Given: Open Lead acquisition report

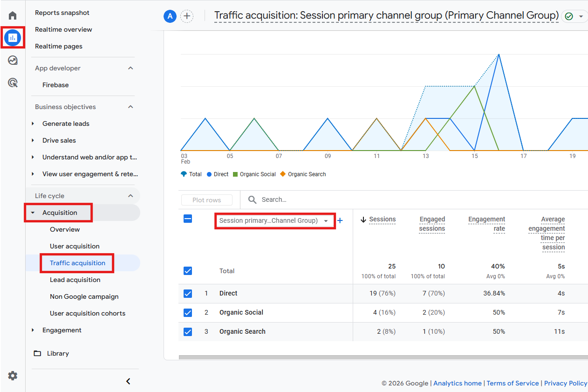Looking at the screenshot, I should [x=75, y=280].
